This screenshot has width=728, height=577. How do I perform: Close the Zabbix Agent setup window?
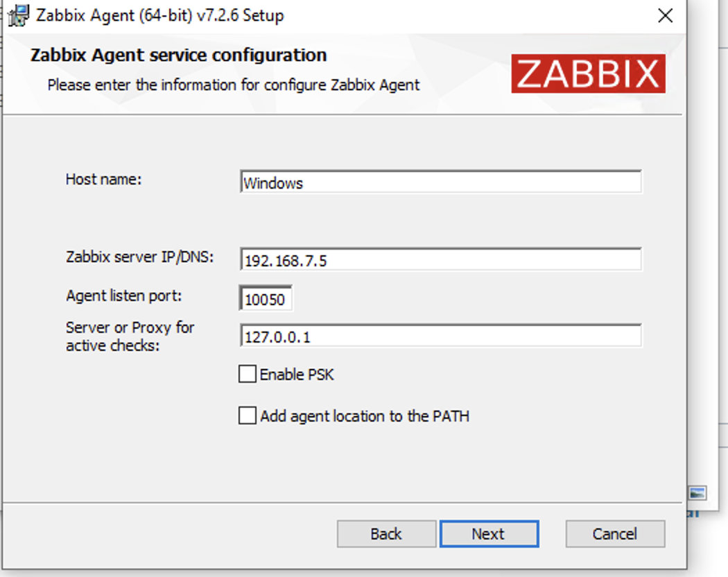point(665,15)
